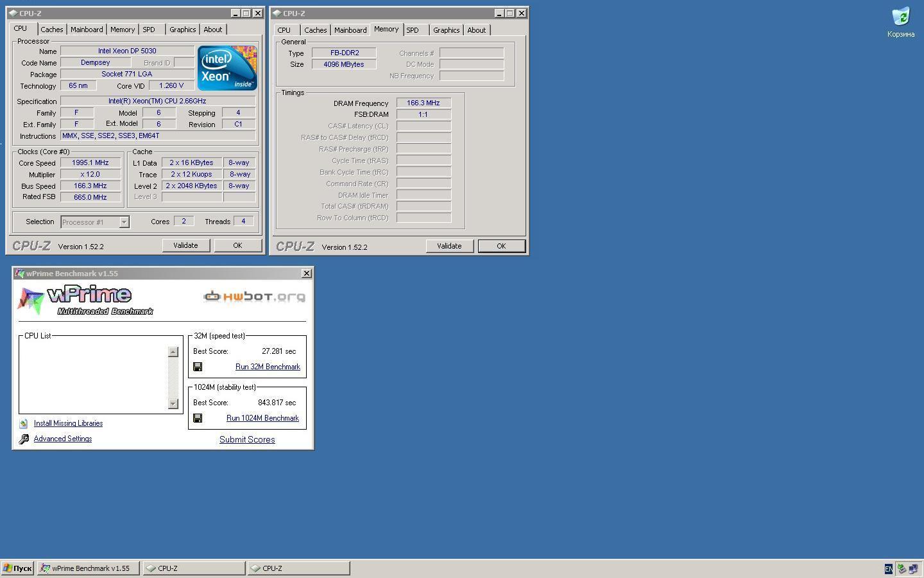Switch to Mainboard tab in right CPU-Z
Image resolution: width=924 pixels, height=578 pixels.
click(350, 30)
